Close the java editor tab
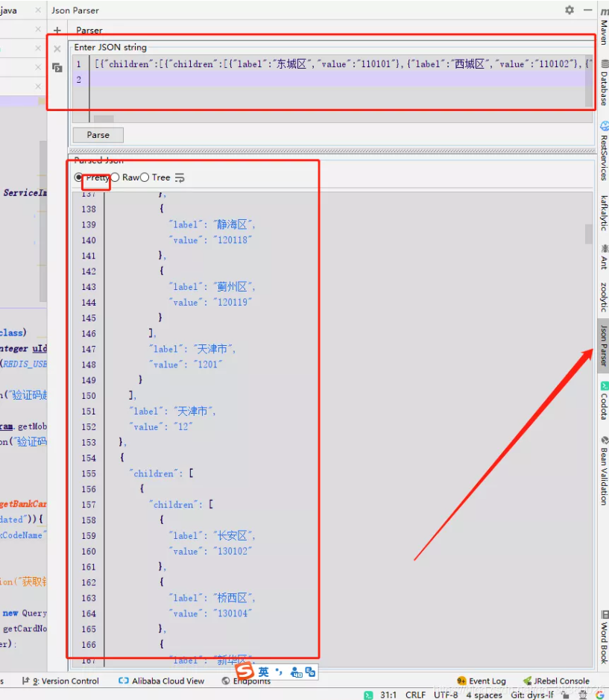The width and height of the screenshot is (609, 700). (38, 10)
